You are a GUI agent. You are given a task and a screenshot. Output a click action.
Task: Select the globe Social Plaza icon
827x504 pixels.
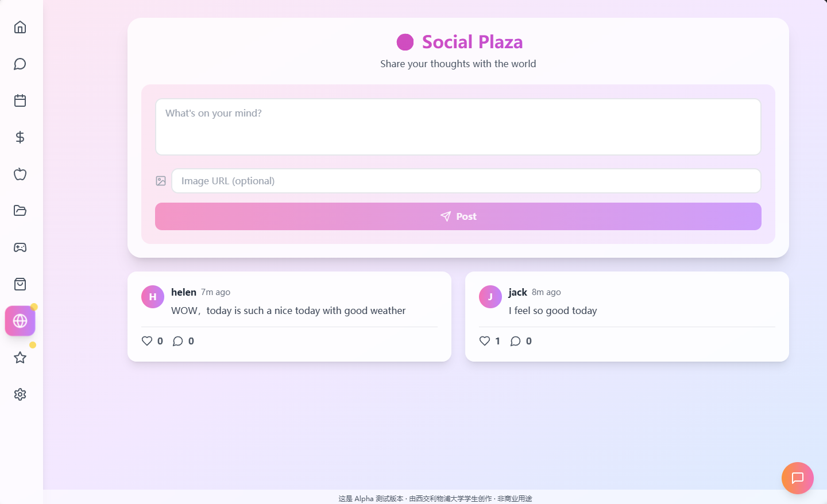click(20, 321)
